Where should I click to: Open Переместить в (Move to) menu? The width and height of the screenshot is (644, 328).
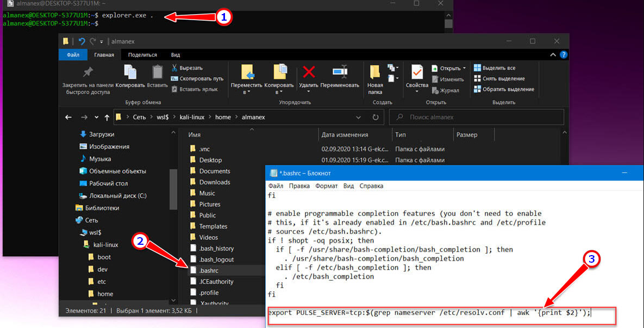(246, 80)
